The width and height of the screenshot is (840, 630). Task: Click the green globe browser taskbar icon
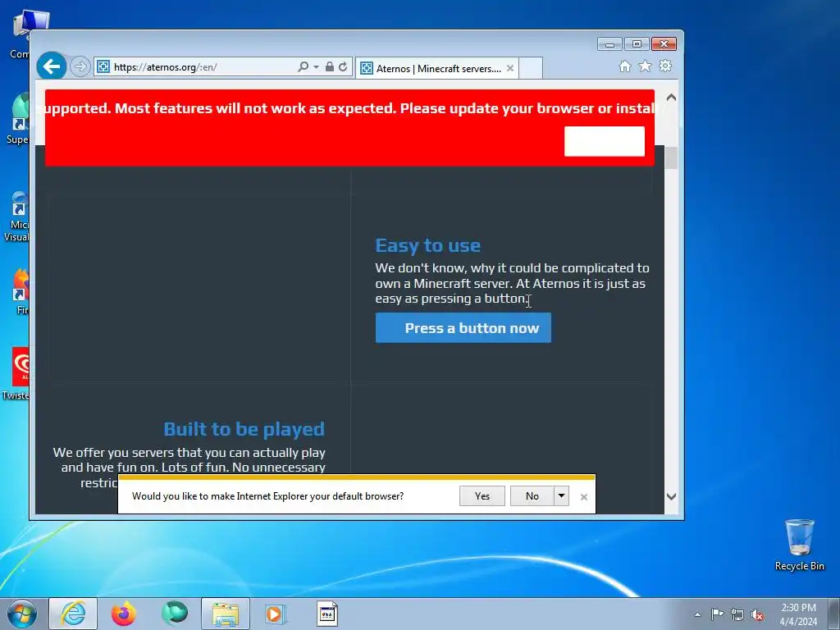coord(175,614)
